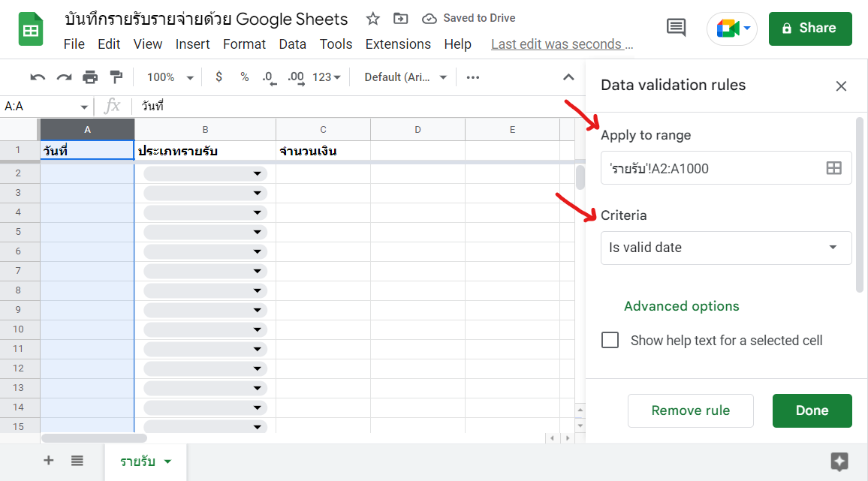Open the Help menu
Image resolution: width=868 pixels, height=481 pixels.
(x=458, y=44)
